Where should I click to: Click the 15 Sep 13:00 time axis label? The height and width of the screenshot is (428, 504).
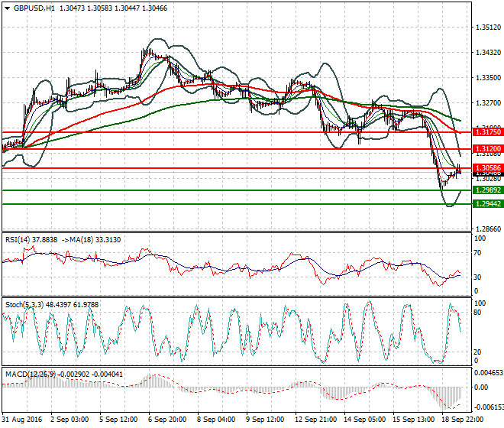413,420
